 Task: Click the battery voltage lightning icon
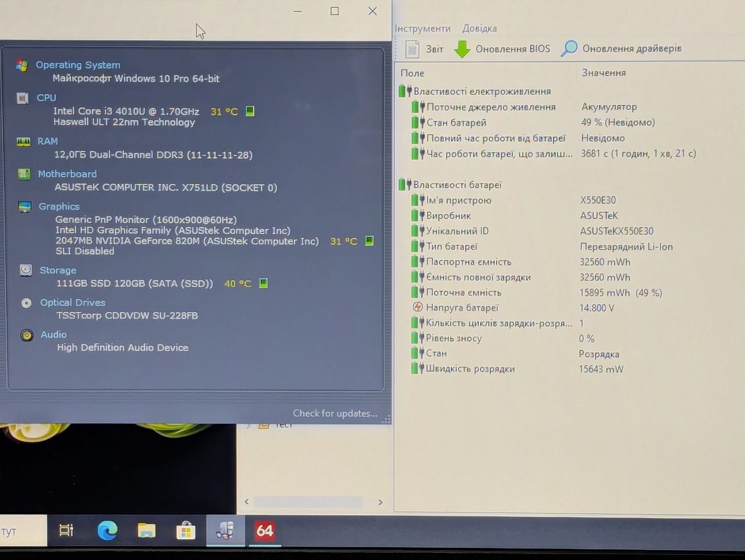(x=417, y=308)
